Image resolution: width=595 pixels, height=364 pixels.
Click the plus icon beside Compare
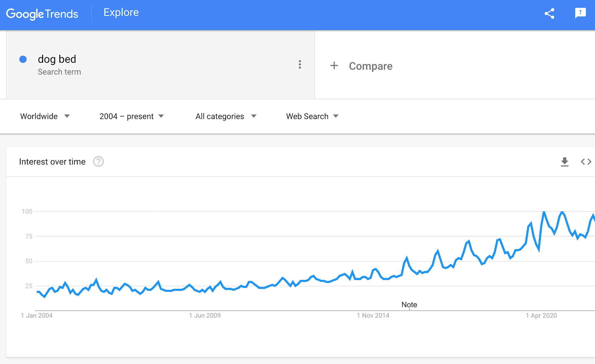334,66
